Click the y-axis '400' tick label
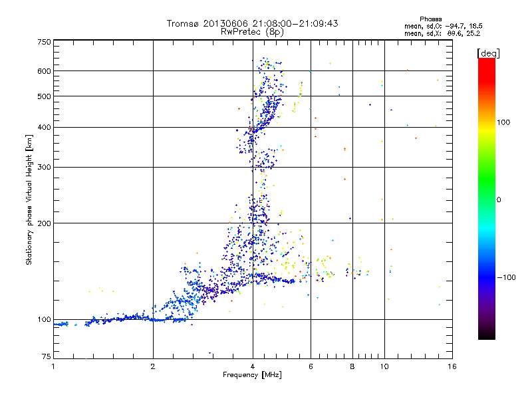Image resolution: width=532 pixels, height=399 pixels. [x=44, y=128]
